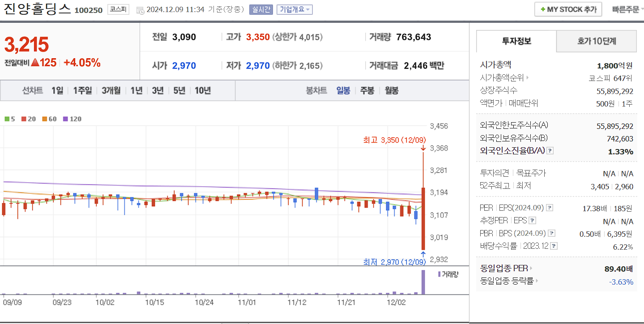Click the current price 3,215
This screenshot has height=324, width=644.
[x=26, y=44]
